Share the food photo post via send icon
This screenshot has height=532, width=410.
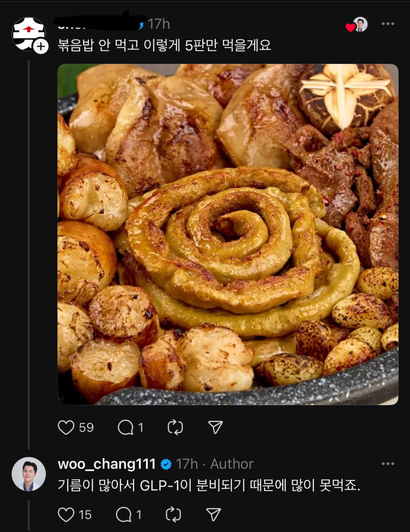tap(215, 427)
